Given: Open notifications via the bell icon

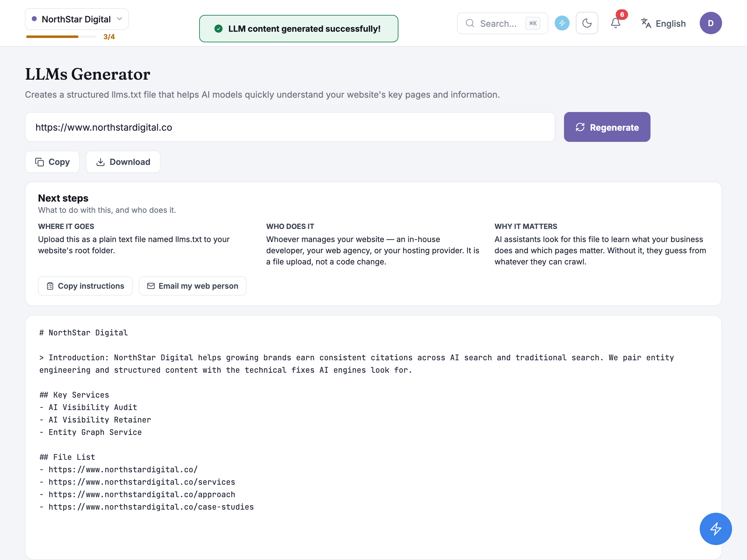Looking at the screenshot, I should (615, 23).
